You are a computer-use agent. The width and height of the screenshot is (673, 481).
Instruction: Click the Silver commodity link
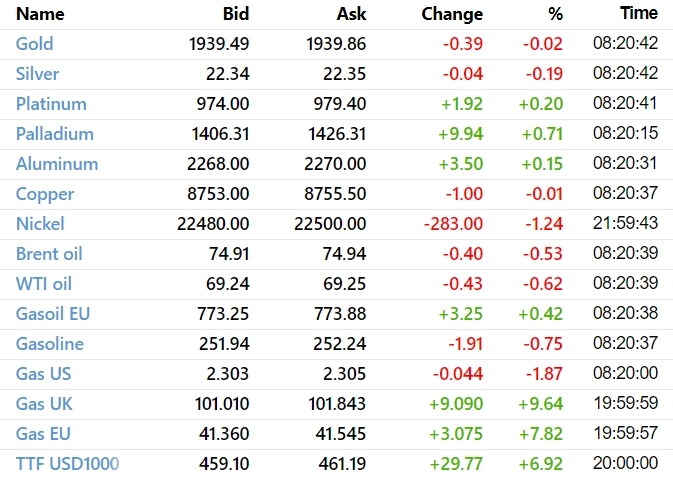pyautogui.click(x=37, y=74)
